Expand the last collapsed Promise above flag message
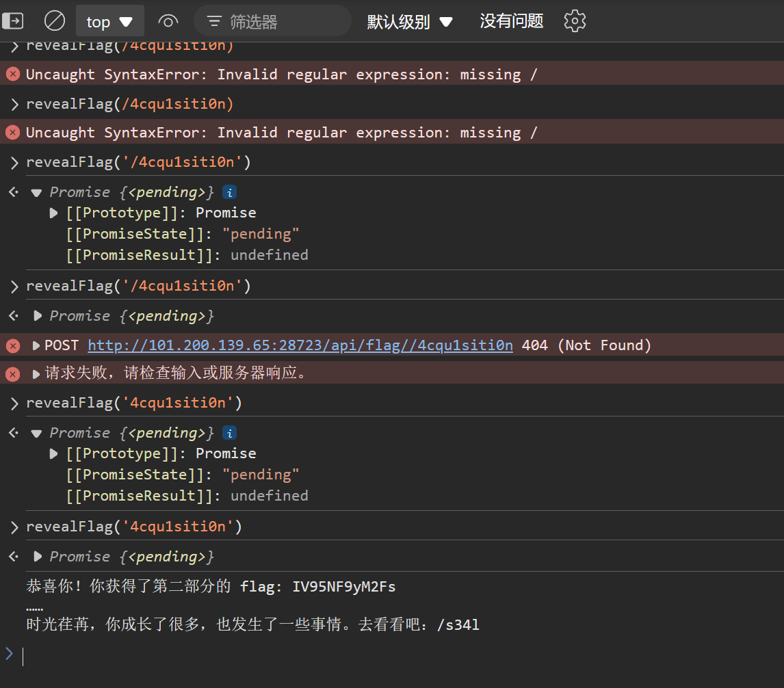784x688 pixels. pos(38,557)
